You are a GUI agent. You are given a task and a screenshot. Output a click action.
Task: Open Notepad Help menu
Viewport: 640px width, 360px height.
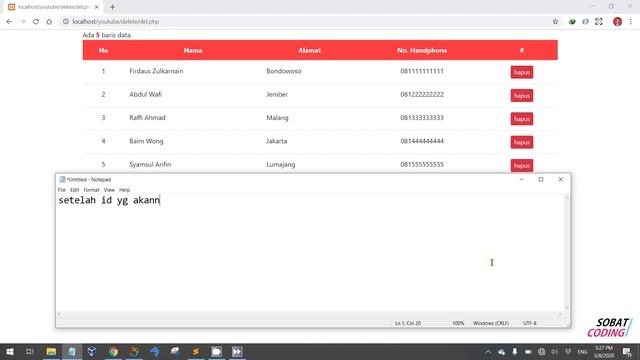click(x=124, y=190)
